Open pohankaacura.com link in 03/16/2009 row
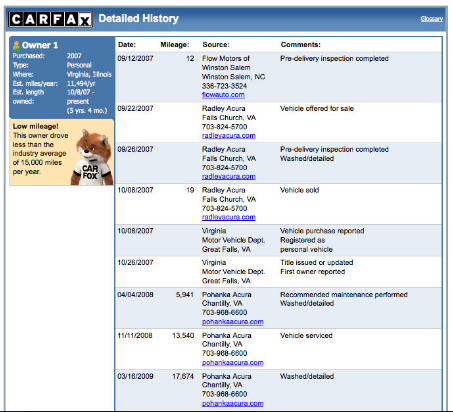 tap(233, 403)
